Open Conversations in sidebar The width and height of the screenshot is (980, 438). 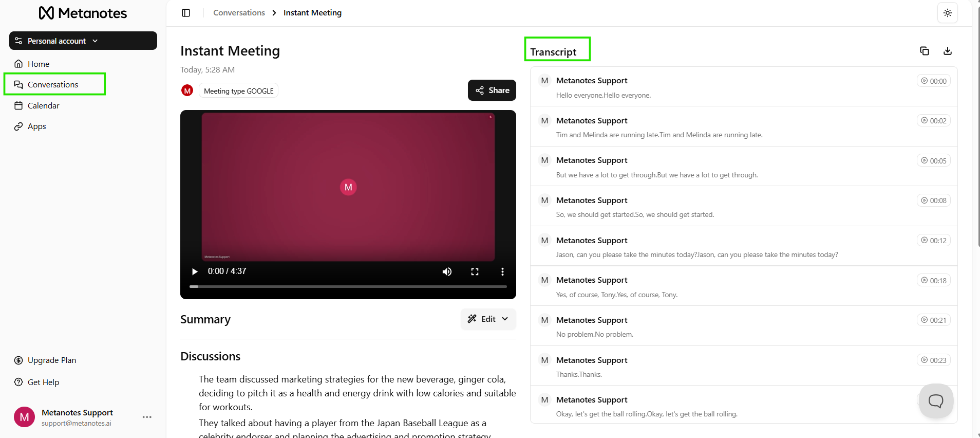(53, 84)
